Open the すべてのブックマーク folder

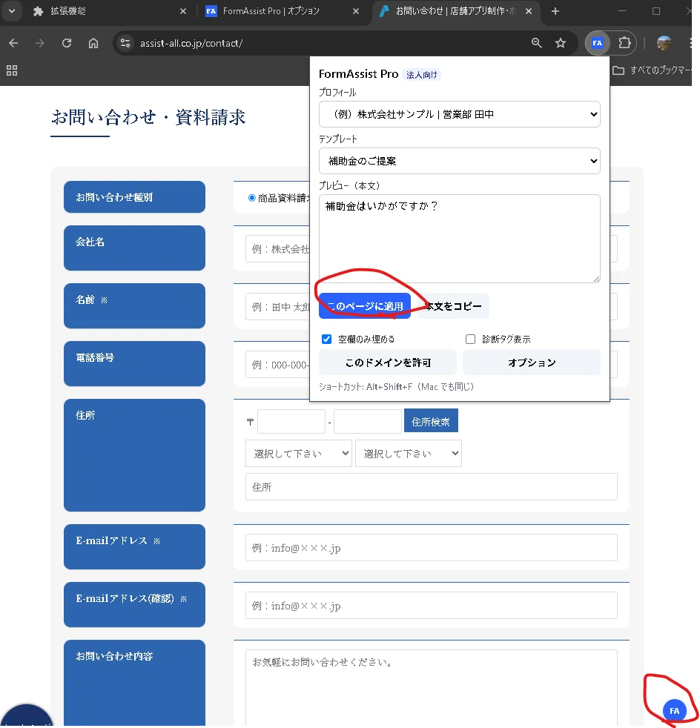click(652, 70)
